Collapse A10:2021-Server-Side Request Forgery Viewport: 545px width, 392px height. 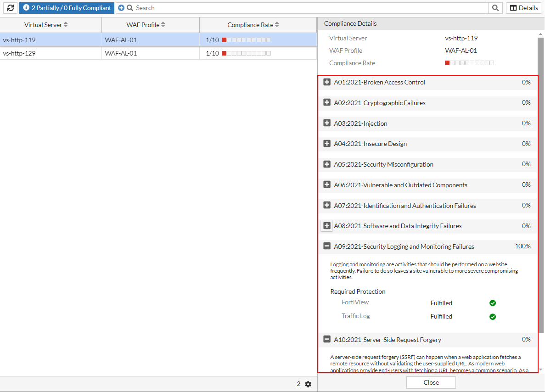(x=327, y=339)
